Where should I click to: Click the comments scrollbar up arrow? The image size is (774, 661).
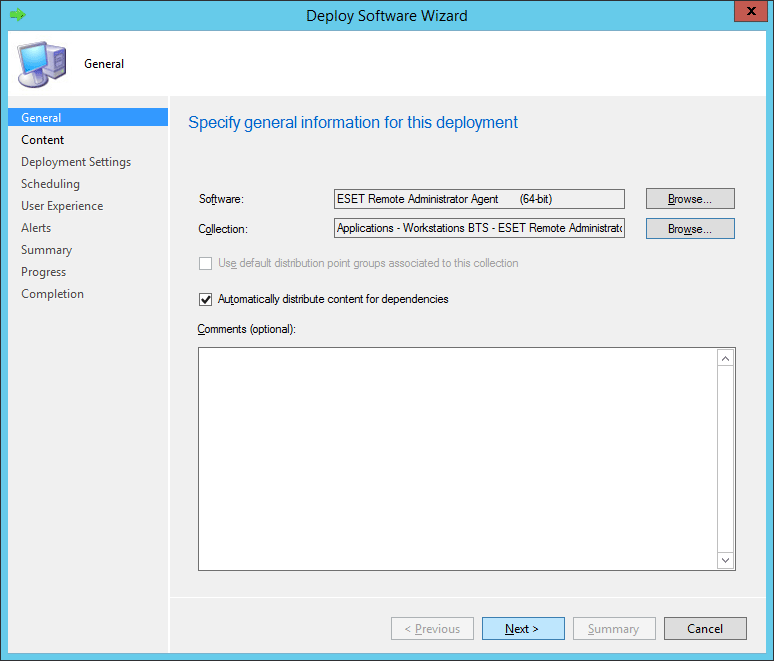(x=726, y=358)
